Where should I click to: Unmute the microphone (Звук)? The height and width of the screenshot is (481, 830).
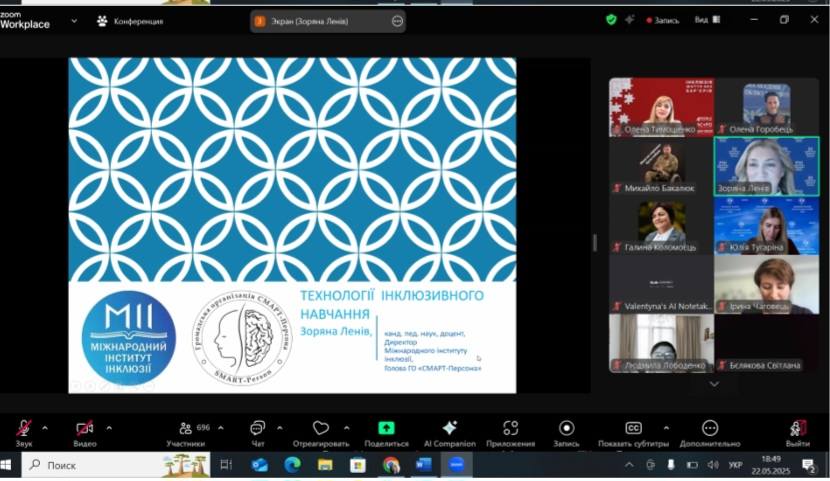click(x=23, y=429)
